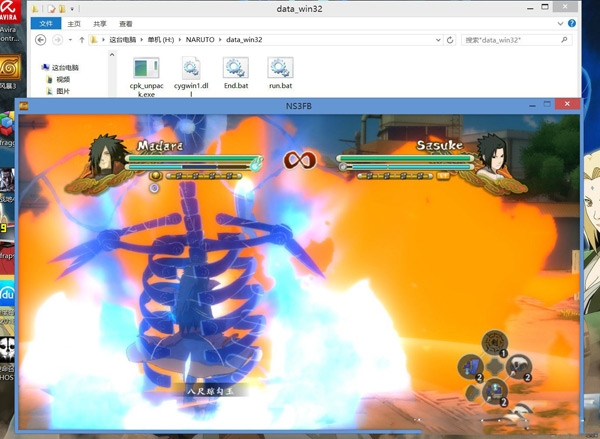Click navigation pane scroll up arrow
The width and height of the screenshot is (600, 439).
point(112,55)
